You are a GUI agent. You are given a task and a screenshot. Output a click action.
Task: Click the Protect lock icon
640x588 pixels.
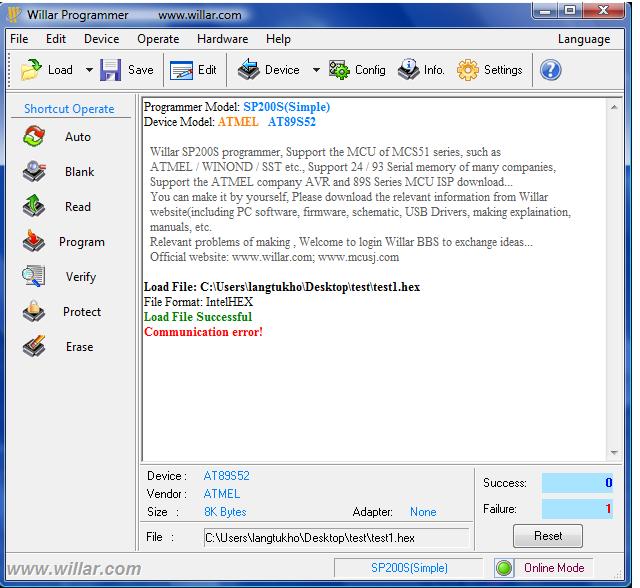click(x=33, y=311)
